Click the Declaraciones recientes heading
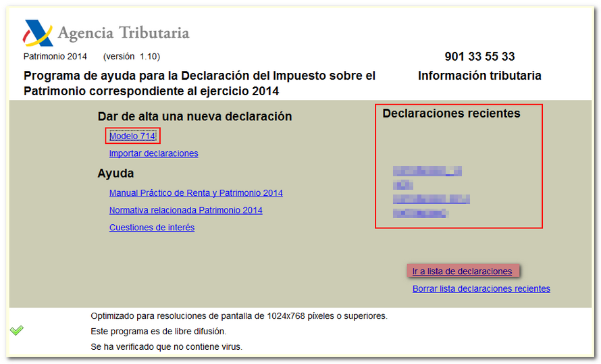This screenshot has height=364, width=601. click(451, 113)
